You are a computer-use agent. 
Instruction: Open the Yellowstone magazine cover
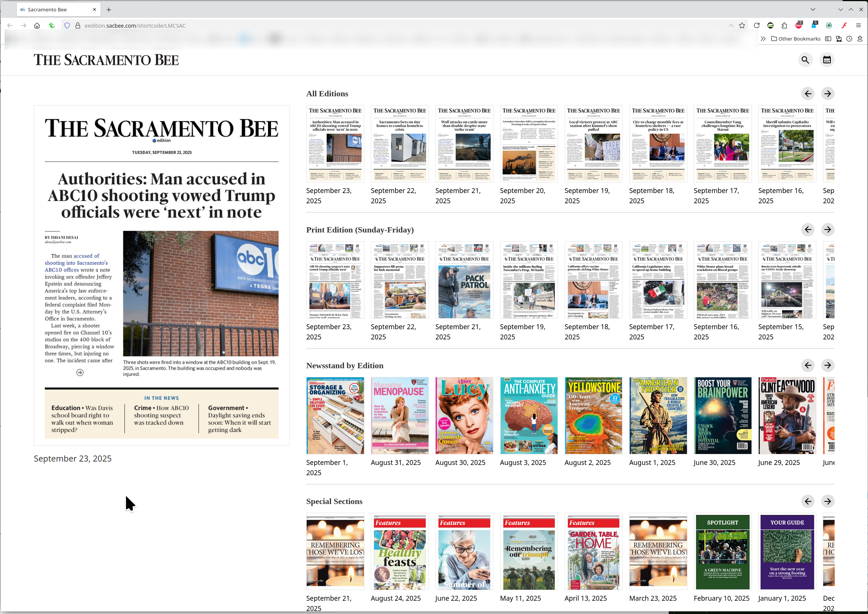tap(593, 416)
